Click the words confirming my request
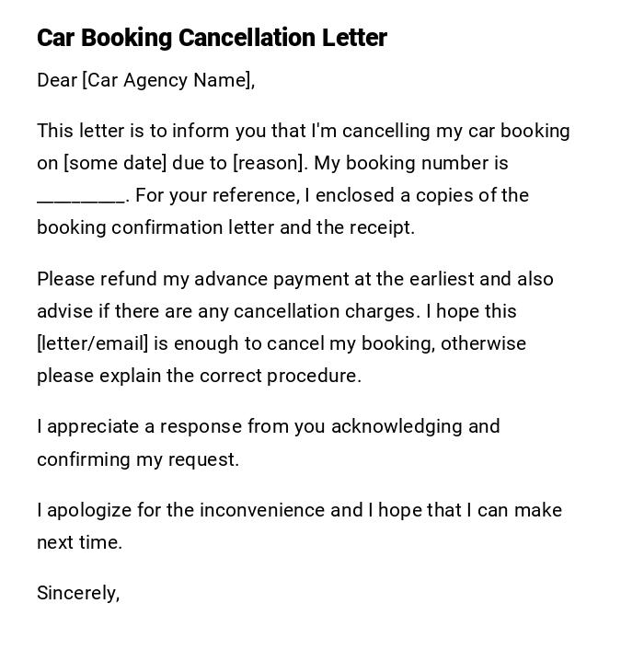Screen dimensions: 644x650 coord(137,459)
